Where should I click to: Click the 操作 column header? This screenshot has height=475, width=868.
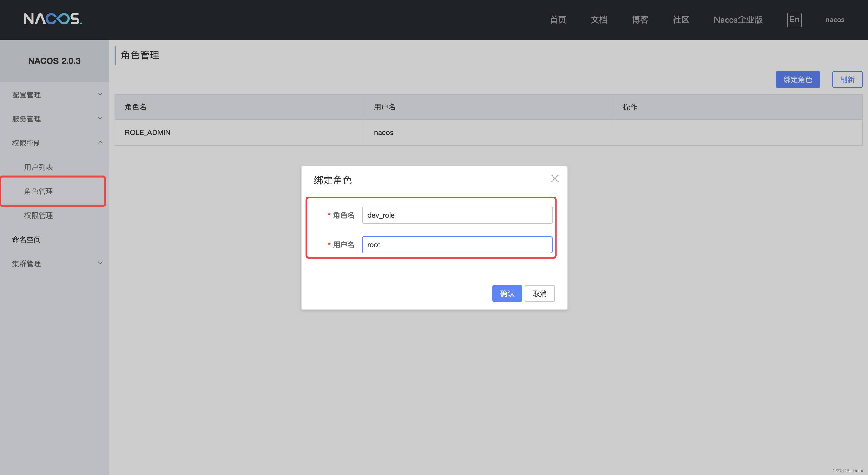coord(738,107)
